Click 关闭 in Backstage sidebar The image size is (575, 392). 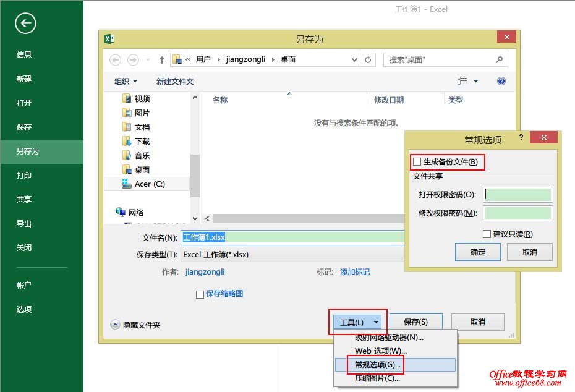pos(24,248)
